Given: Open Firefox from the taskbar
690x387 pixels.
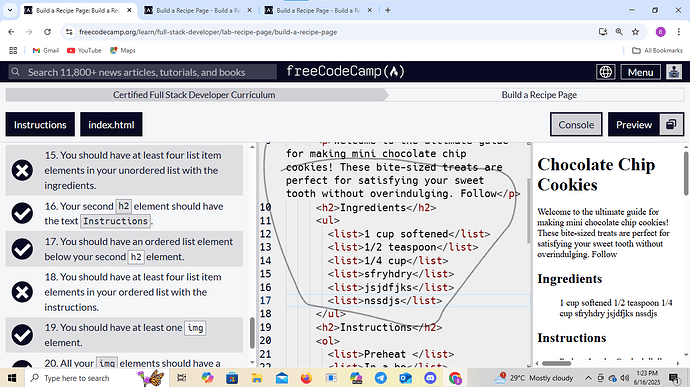Looking at the screenshot, I should click(306, 378).
